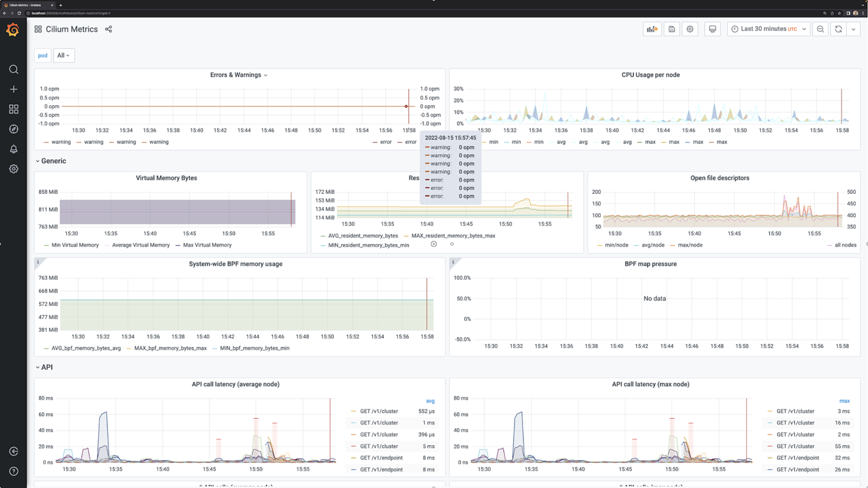The image size is (868, 488).
Task: Zoom out the time range
Action: tap(820, 29)
